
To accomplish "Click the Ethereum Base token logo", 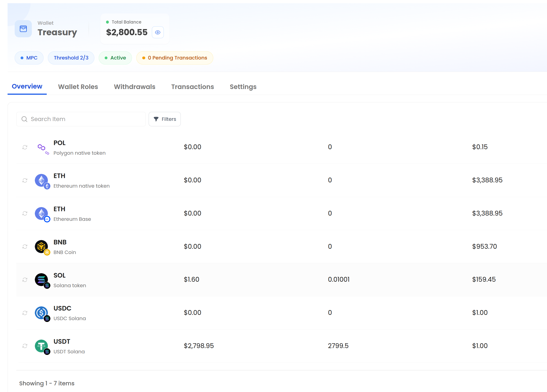I will (x=42, y=214).
